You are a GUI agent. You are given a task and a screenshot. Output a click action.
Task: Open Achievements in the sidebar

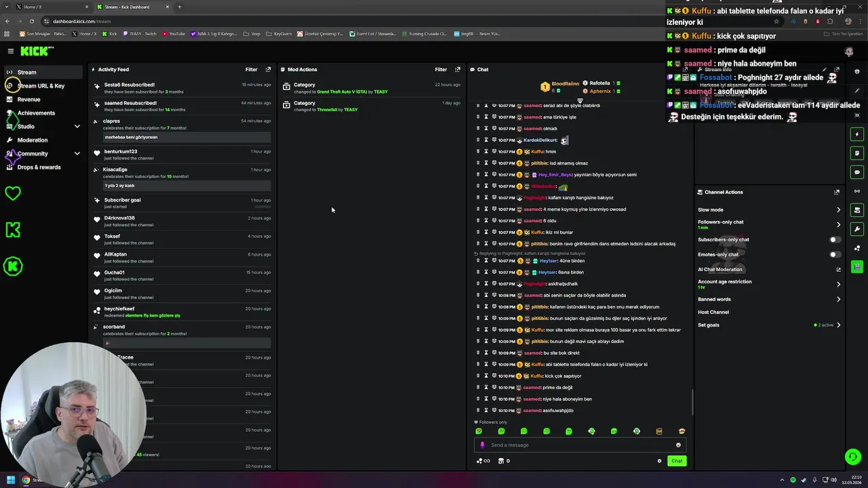[36, 113]
